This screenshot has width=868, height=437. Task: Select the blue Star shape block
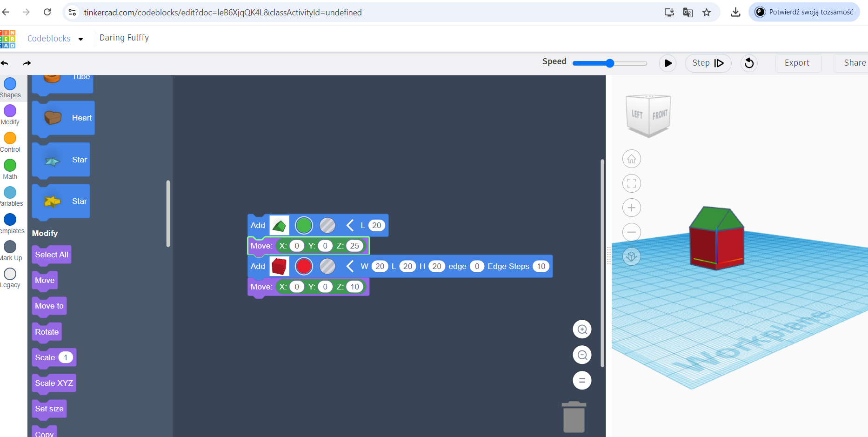click(61, 160)
